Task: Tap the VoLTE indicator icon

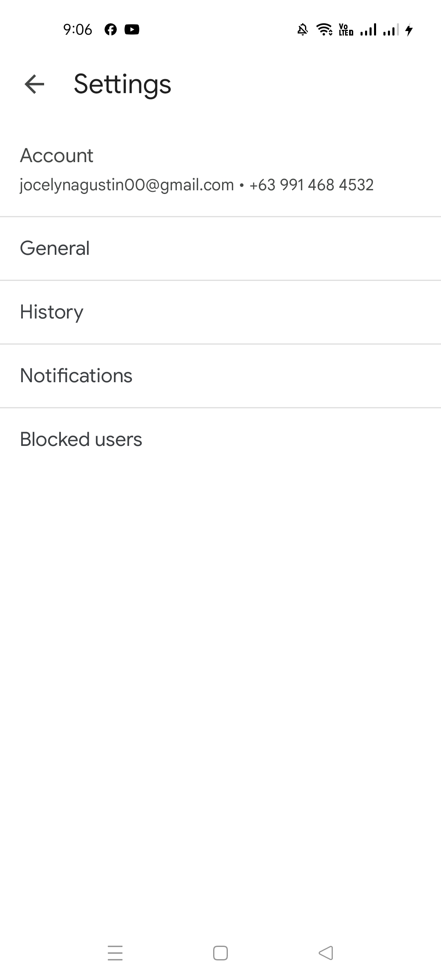Action: pos(346,30)
